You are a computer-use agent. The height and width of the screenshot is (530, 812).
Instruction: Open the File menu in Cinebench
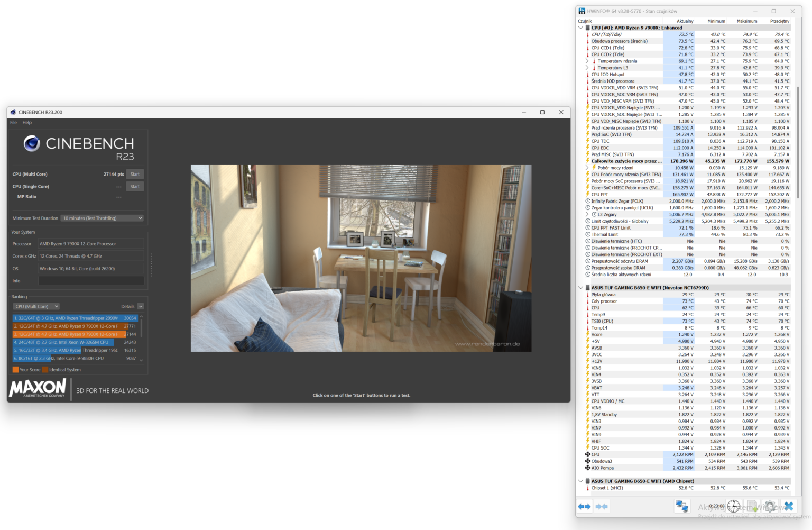pyautogui.click(x=13, y=122)
